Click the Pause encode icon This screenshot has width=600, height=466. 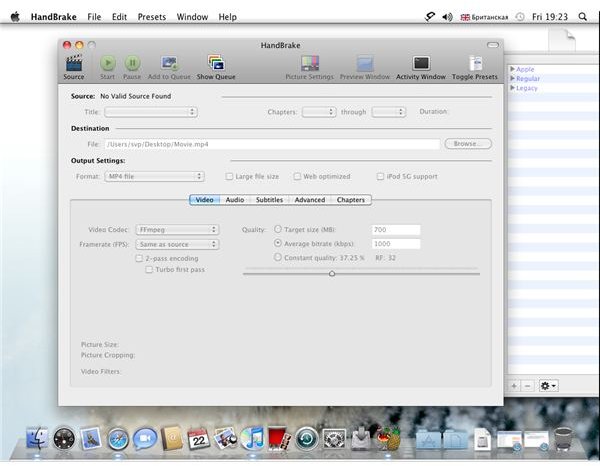coord(132,63)
